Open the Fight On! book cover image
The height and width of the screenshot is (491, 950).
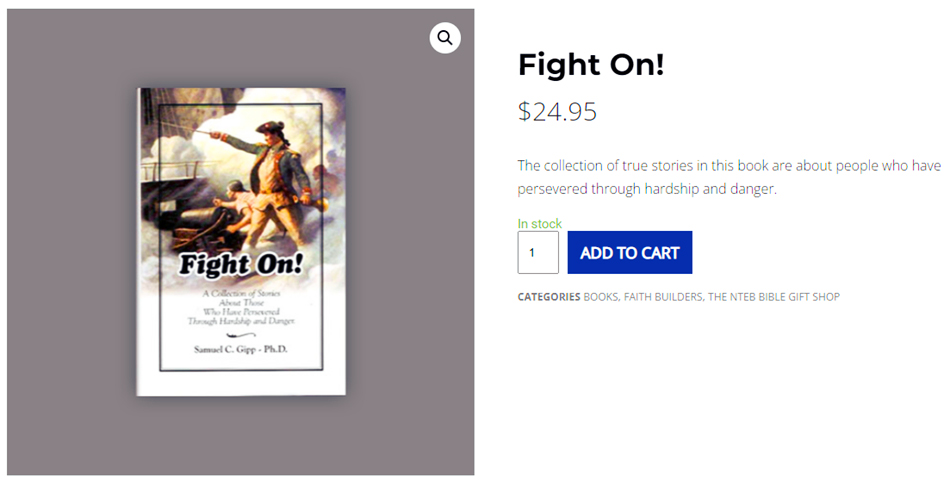coord(241,241)
